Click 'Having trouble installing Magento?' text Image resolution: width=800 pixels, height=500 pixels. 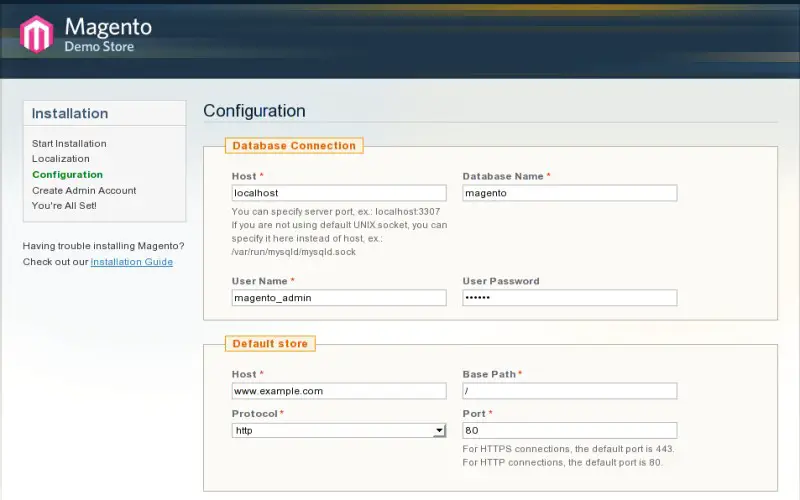[104, 246]
